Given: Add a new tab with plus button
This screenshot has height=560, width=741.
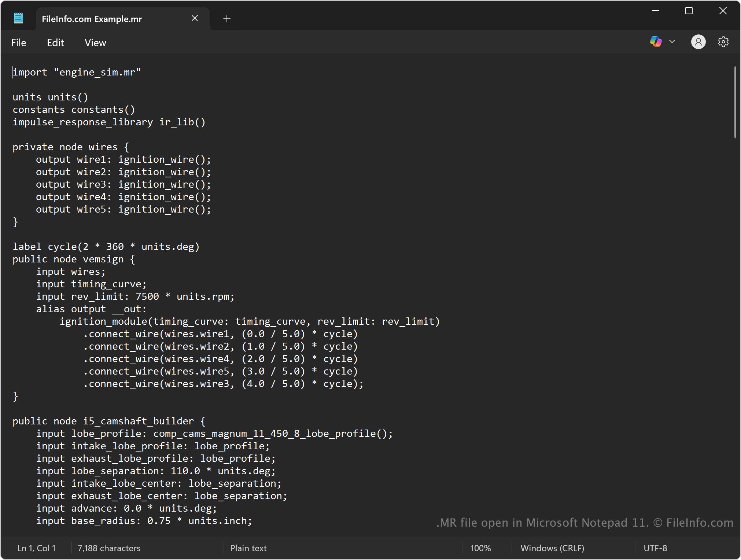Looking at the screenshot, I should point(226,19).
